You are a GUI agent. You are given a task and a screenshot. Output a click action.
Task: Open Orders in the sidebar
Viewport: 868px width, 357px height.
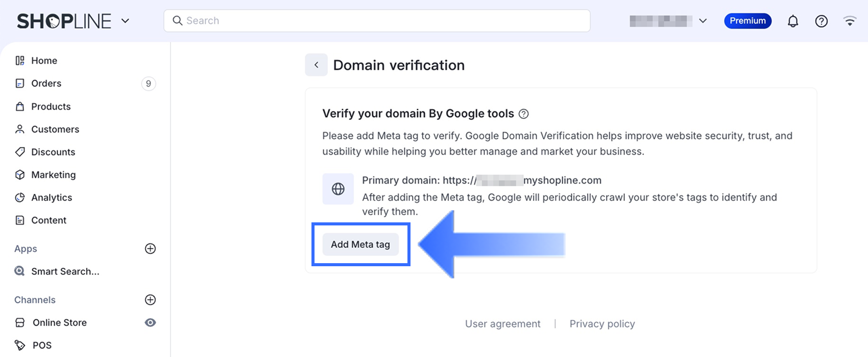46,83
